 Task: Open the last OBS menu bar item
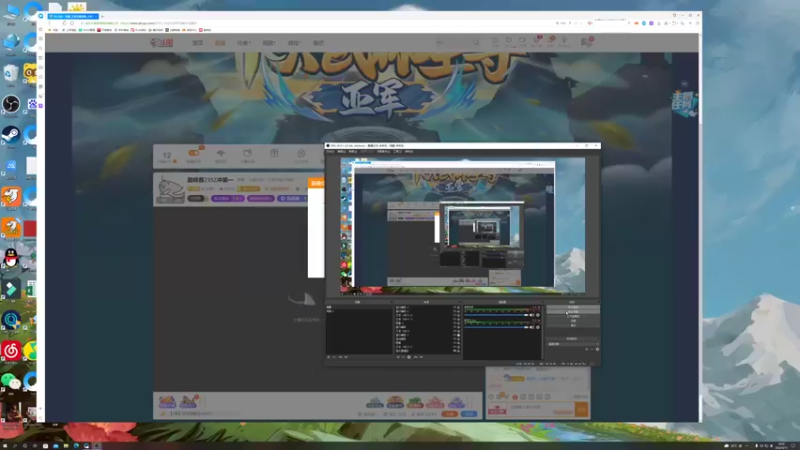point(409,152)
